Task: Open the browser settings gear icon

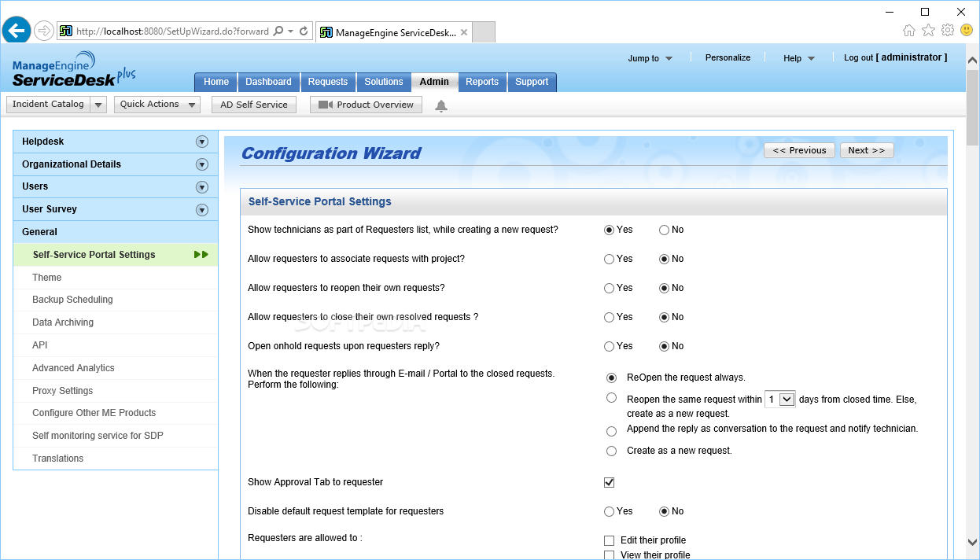Action: pos(948,31)
